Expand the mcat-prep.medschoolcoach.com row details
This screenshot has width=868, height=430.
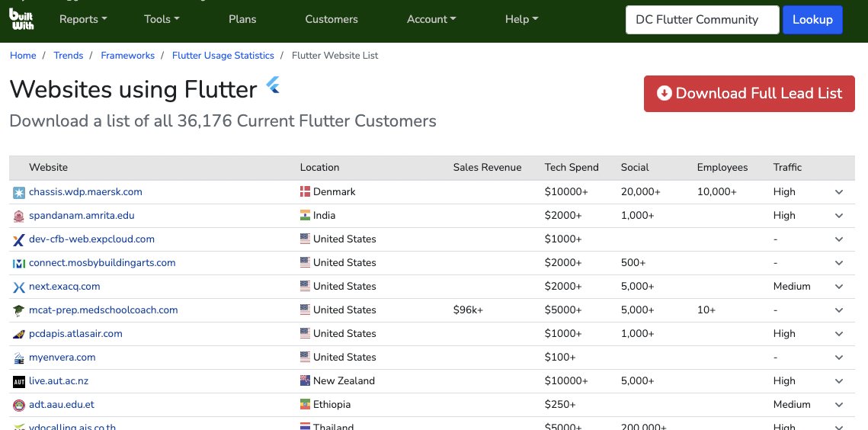pyautogui.click(x=839, y=310)
